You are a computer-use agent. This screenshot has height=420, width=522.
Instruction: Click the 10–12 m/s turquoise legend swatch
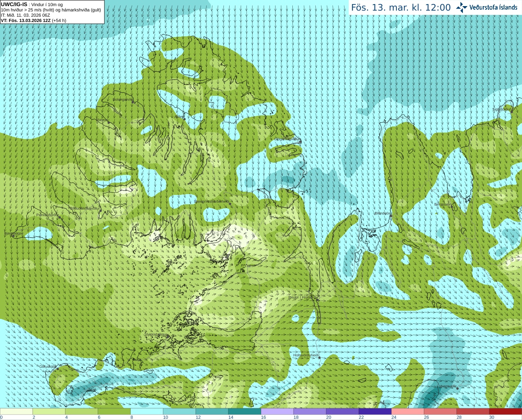point(179,411)
